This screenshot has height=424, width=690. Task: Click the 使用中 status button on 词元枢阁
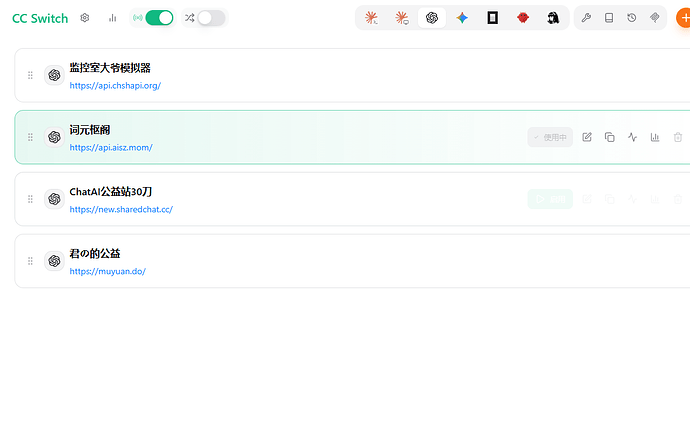550,137
